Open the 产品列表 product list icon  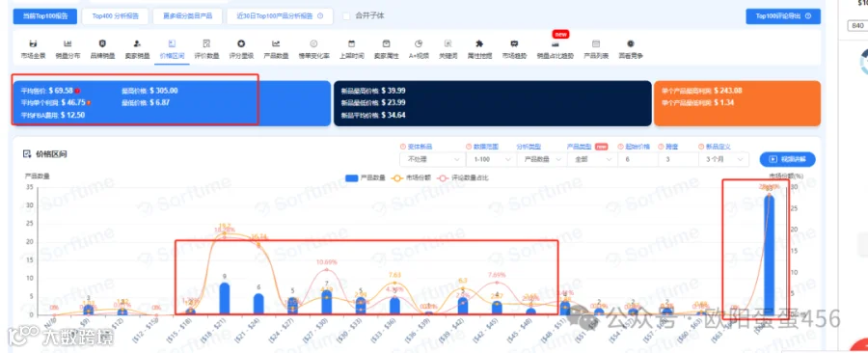pos(596,43)
